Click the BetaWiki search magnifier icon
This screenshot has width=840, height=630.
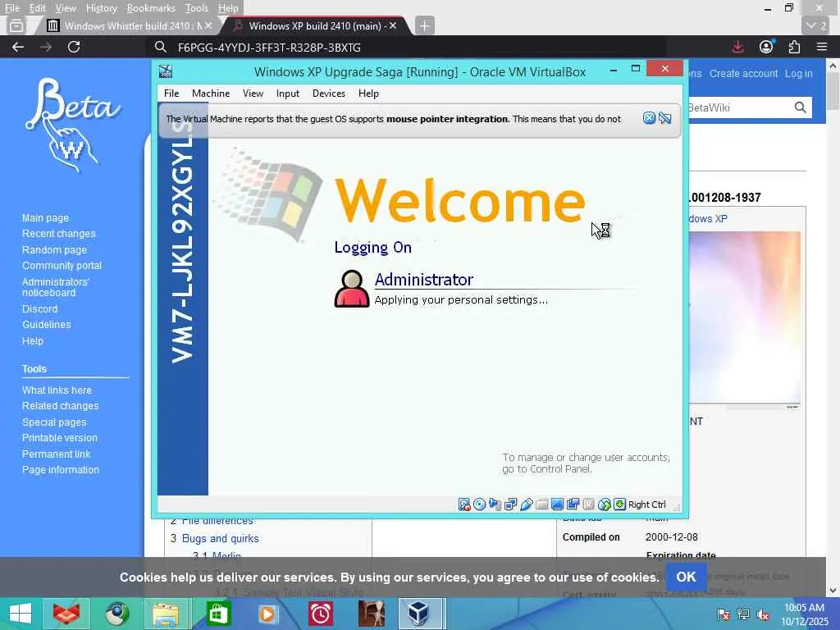tap(800, 107)
